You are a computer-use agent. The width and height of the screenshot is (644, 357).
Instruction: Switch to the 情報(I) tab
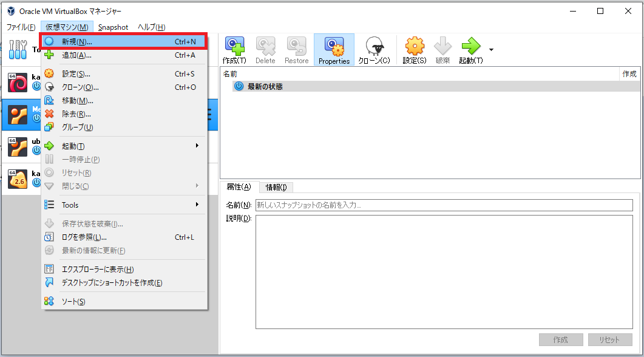point(276,188)
